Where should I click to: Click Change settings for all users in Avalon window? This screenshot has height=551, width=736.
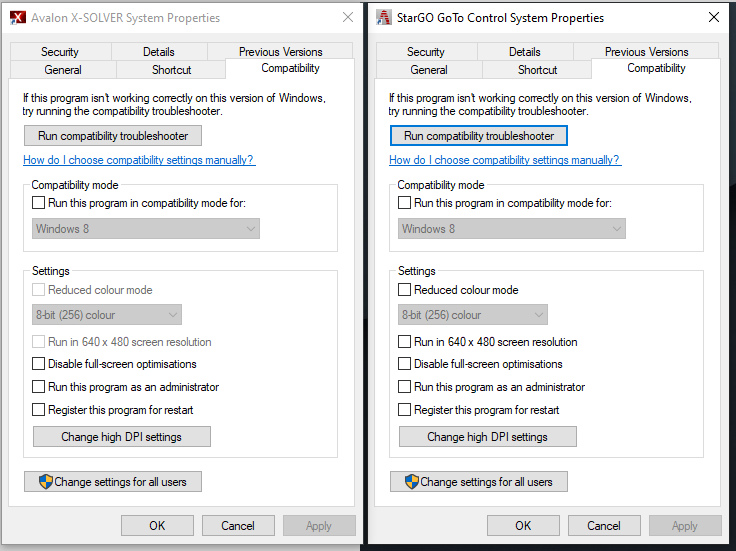(113, 482)
